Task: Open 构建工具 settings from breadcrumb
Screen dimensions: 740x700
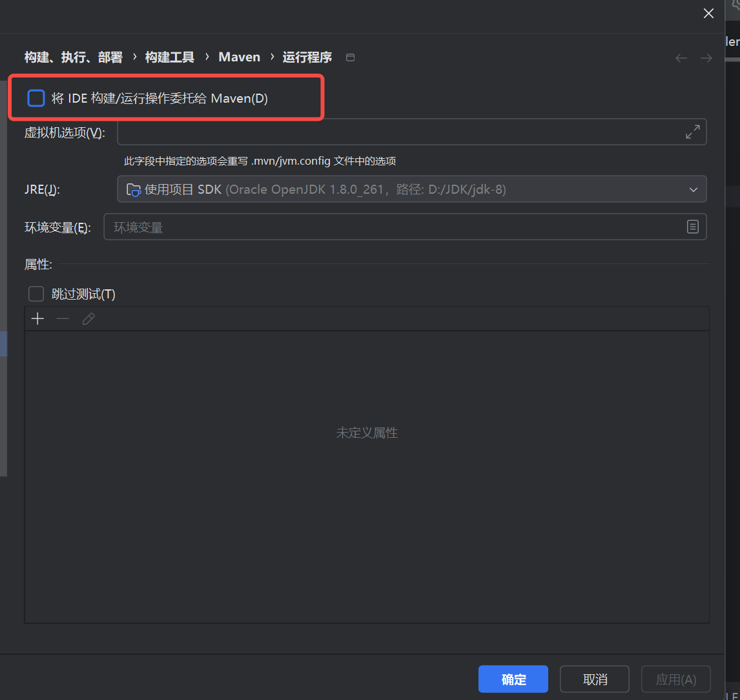Action: pos(169,57)
